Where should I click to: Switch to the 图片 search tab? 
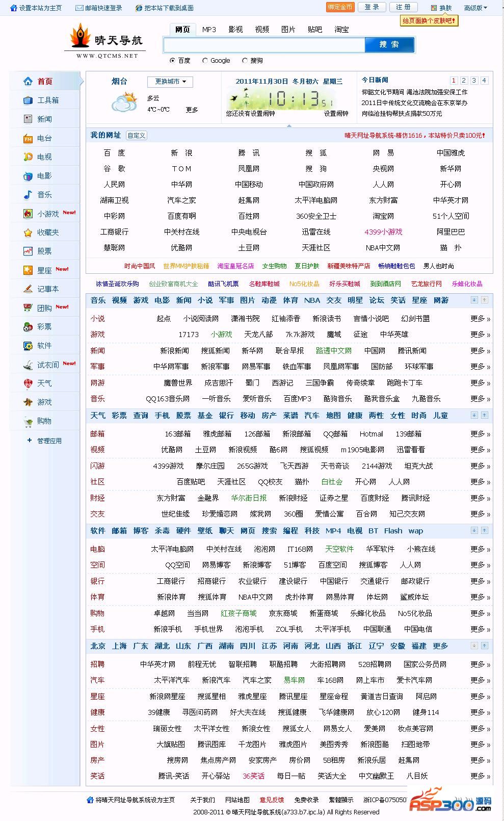point(288,29)
